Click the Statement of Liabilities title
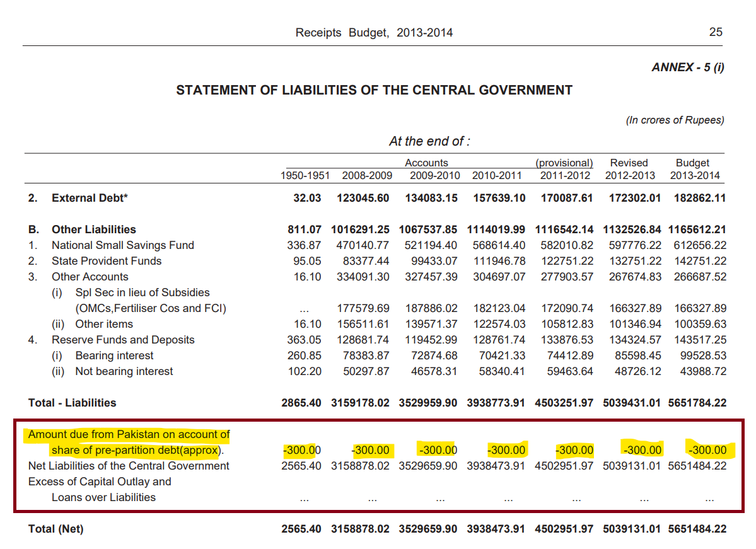 tap(374, 90)
